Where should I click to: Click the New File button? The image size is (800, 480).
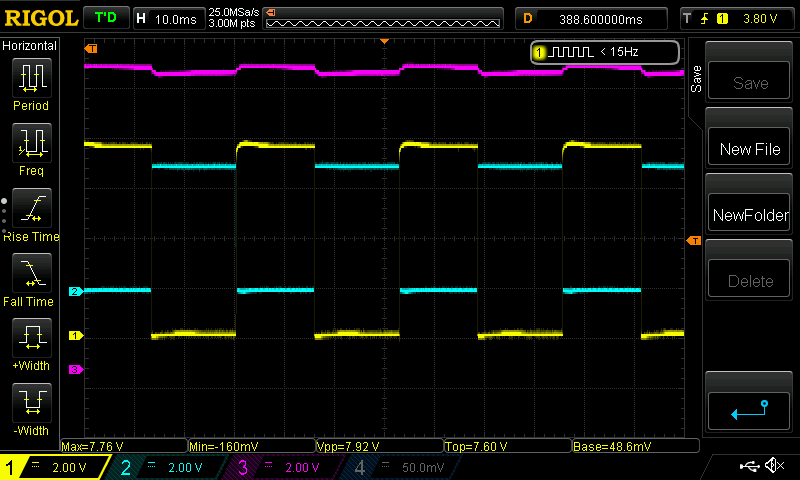pyautogui.click(x=749, y=146)
